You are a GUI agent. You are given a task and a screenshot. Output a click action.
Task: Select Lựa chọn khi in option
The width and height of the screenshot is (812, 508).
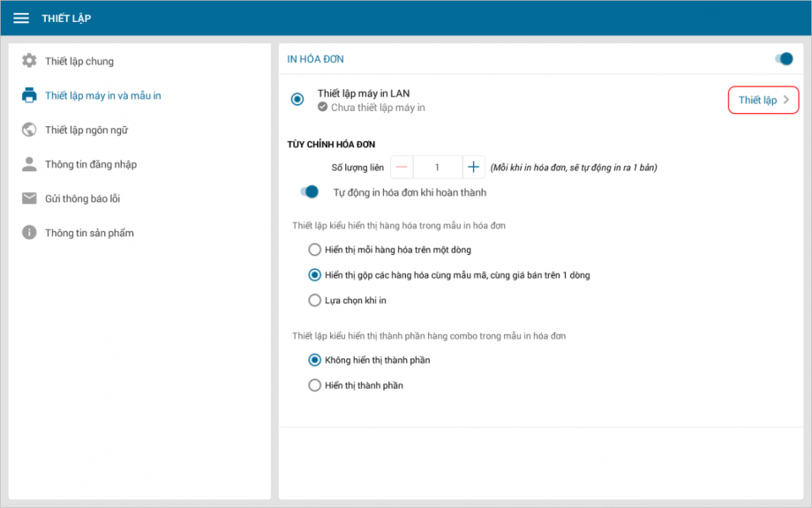[x=314, y=300]
